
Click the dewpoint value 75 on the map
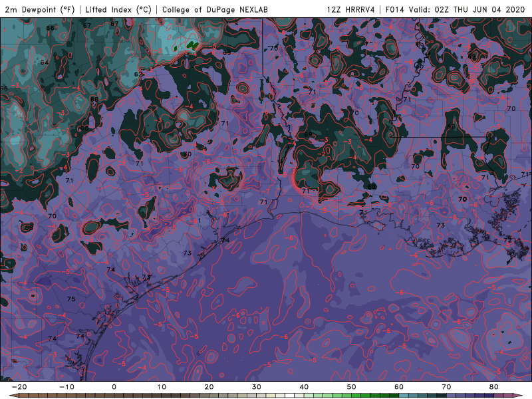point(71,299)
